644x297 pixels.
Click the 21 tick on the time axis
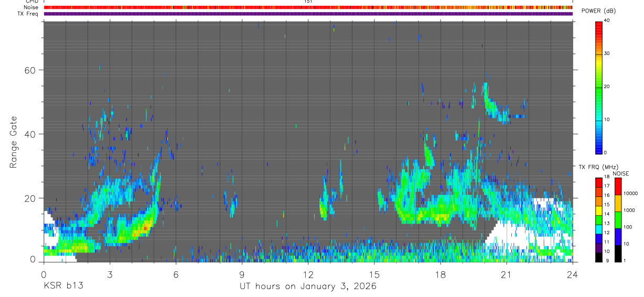[506, 274]
